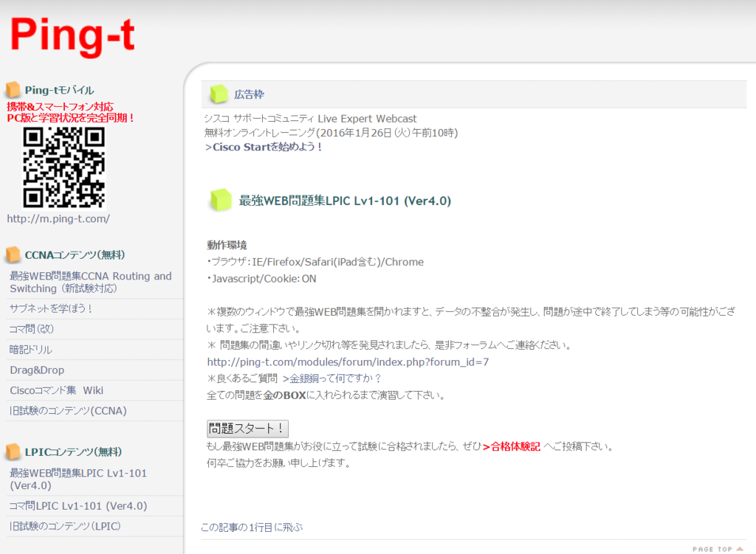Open the >合格体験記 link
The height and width of the screenshot is (554, 756).
[x=511, y=446]
